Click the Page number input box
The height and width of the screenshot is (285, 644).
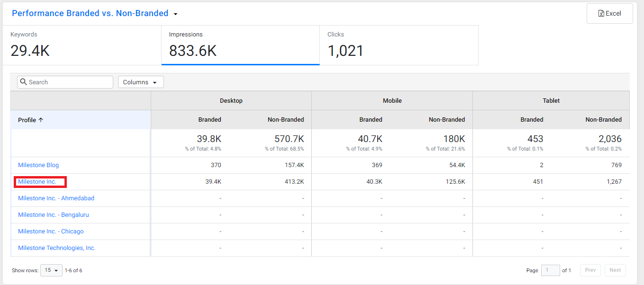click(550, 270)
